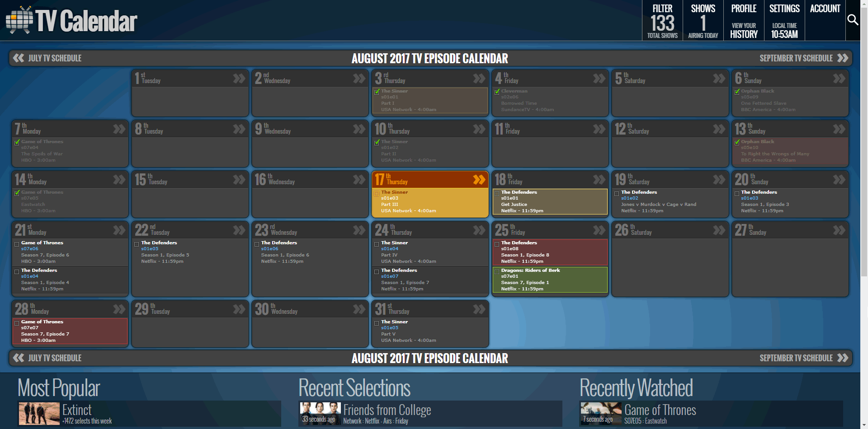Screen dimensions: 868x429
Task: Click the FILTER 133 total shows control
Action: pos(662,20)
